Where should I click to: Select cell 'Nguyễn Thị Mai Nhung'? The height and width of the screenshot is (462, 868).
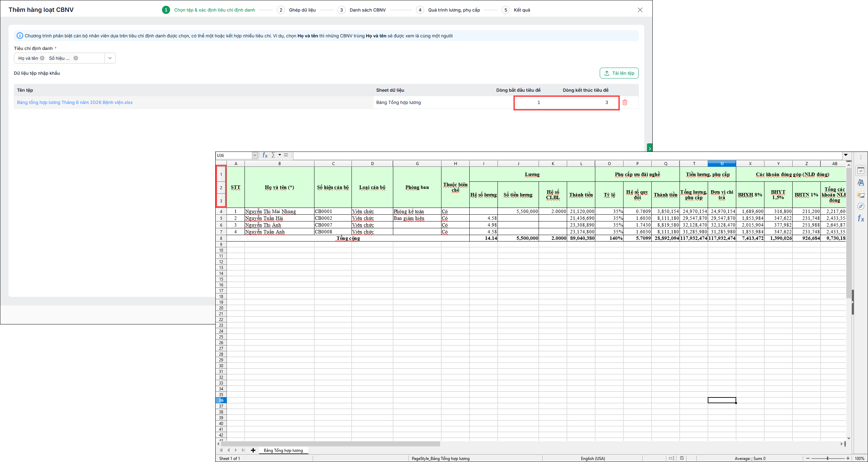279,211
